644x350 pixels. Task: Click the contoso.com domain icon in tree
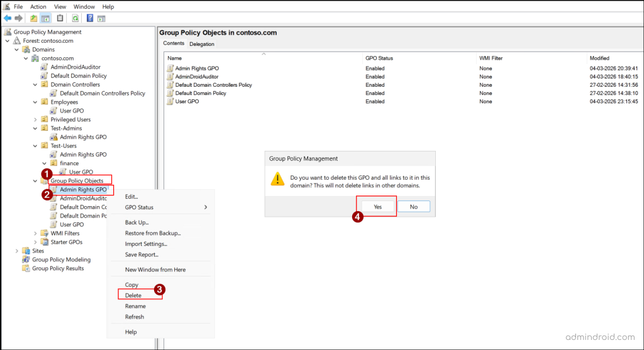(x=35, y=58)
